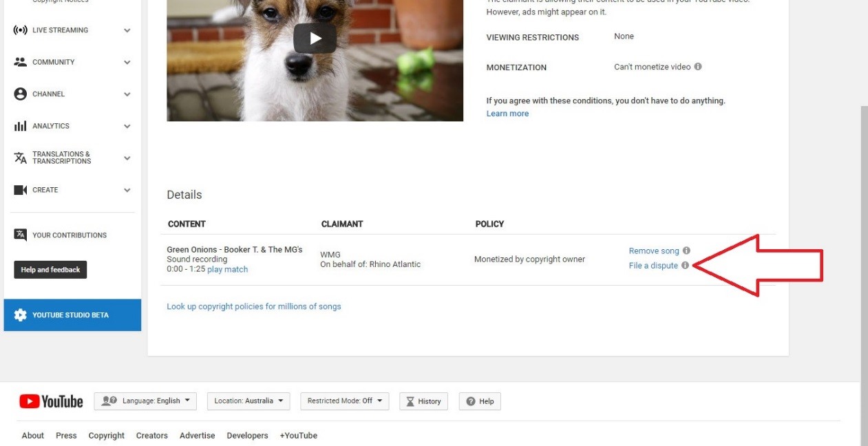Open the Live Streaming menu item
The width and height of the screenshot is (868, 446).
(72, 30)
